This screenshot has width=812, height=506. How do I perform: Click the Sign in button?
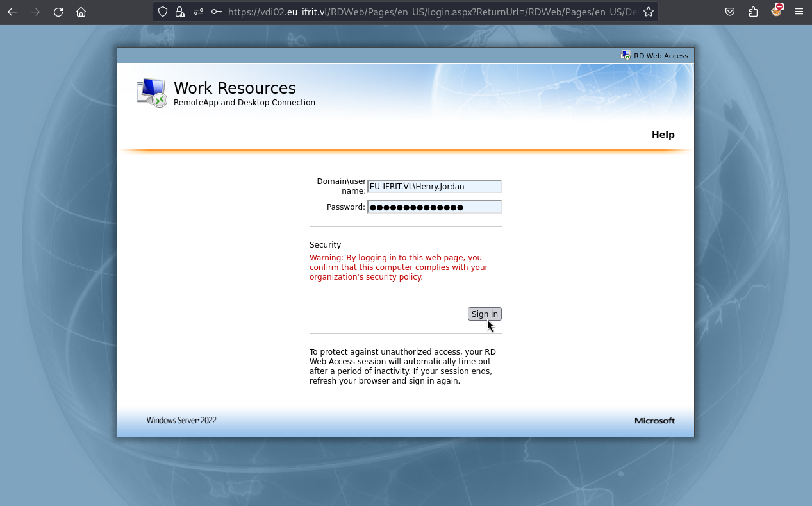485,314
